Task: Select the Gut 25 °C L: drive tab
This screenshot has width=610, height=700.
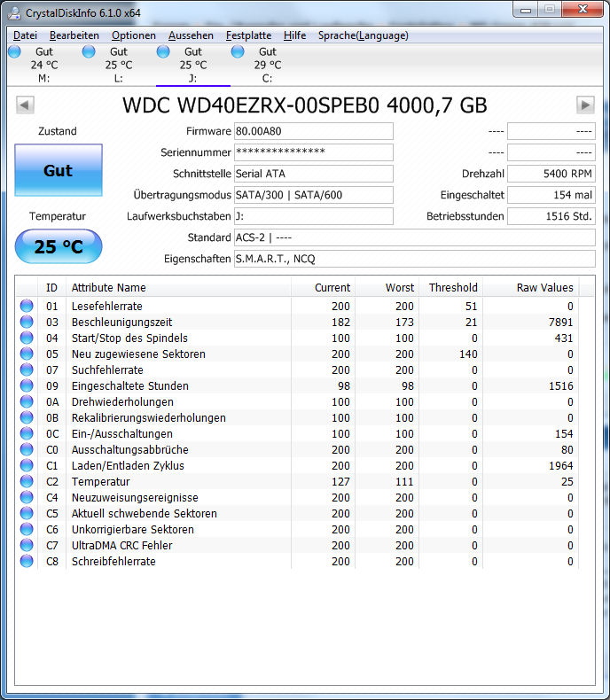Action: click(119, 65)
